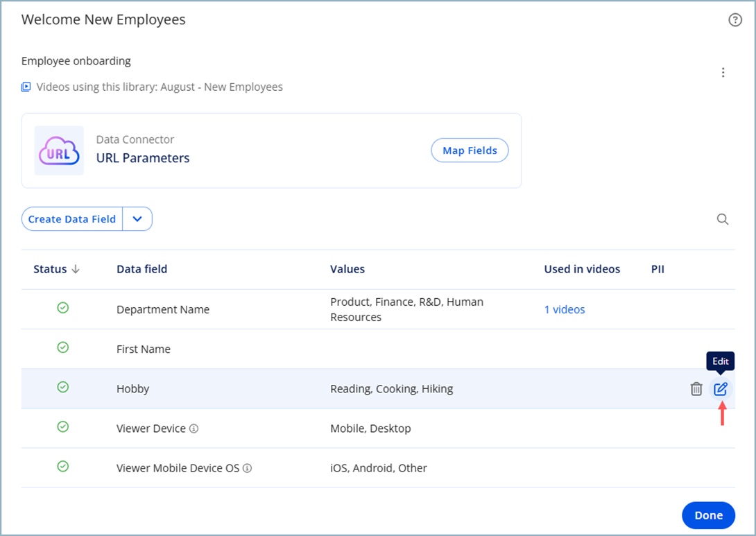Select the Department Name data field text
Viewport: 756px width, 536px height.
tap(163, 309)
